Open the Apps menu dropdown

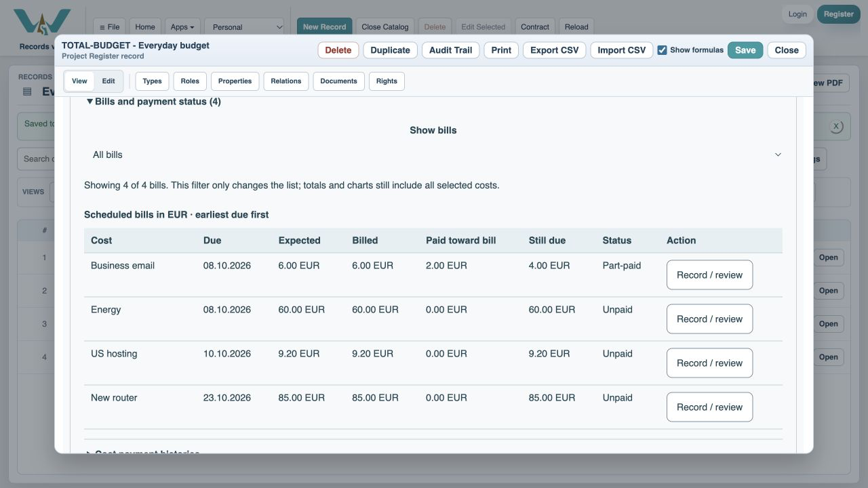point(182,27)
